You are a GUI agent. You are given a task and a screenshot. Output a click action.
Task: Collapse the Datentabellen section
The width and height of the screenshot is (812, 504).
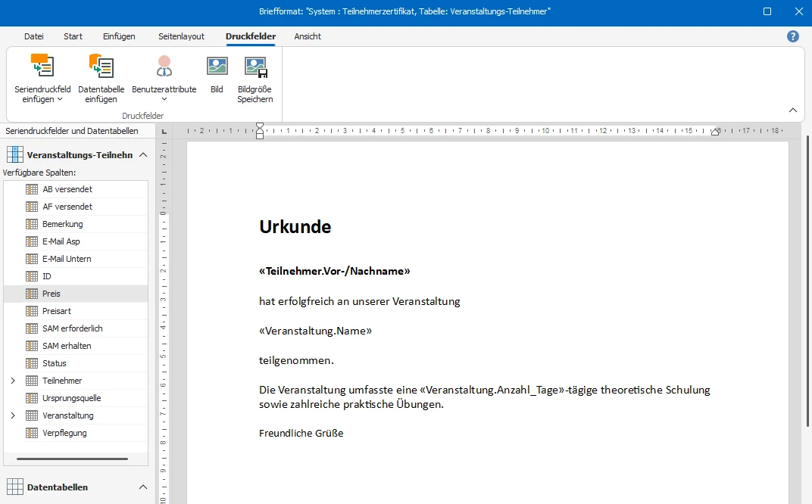click(143, 487)
